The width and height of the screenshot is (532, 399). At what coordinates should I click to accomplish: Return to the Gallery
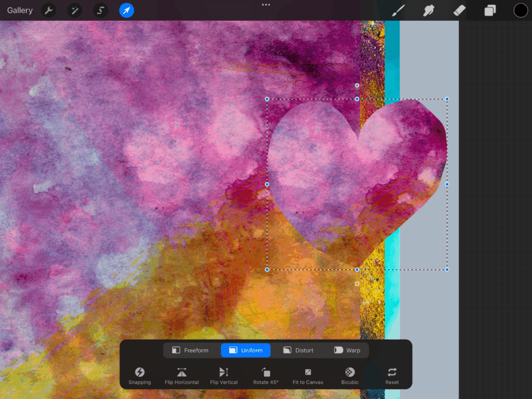(x=20, y=10)
